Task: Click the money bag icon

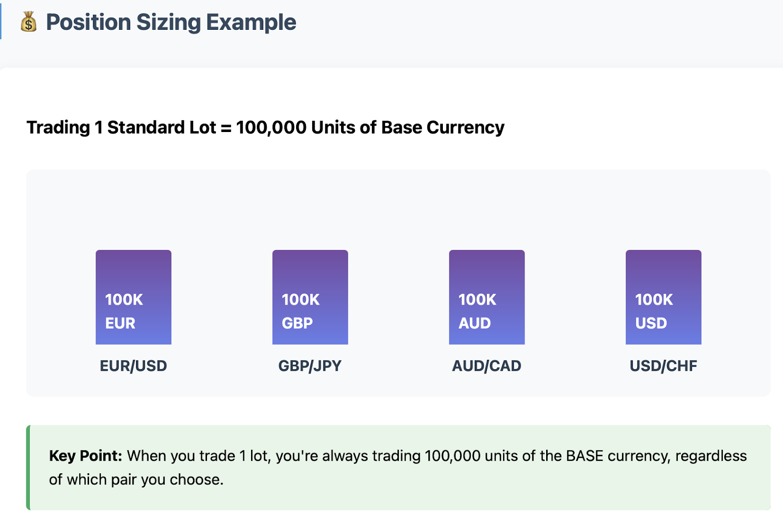Action: tap(29, 22)
